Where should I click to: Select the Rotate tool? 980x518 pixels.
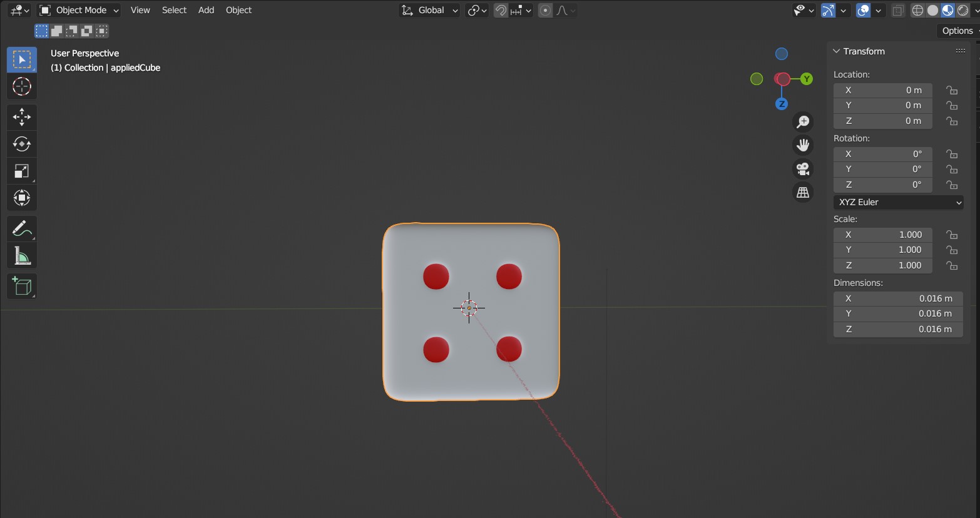pyautogui.click(x=21, y=144)
